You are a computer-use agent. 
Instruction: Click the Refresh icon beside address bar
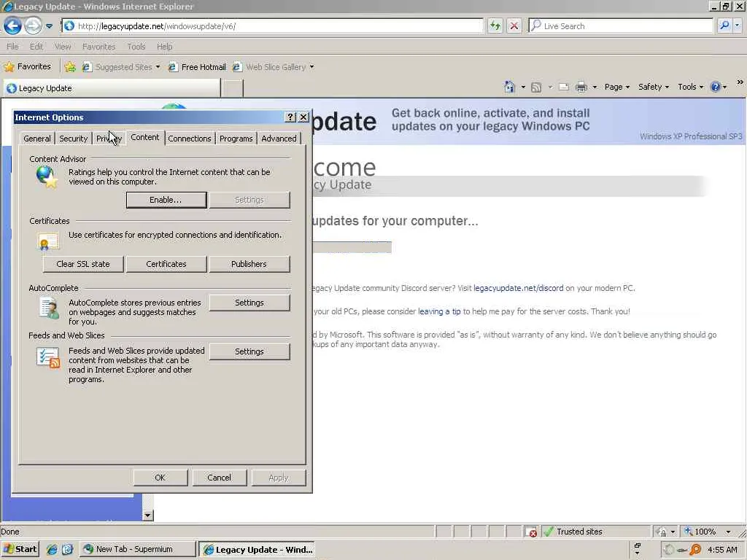point(495,26)
